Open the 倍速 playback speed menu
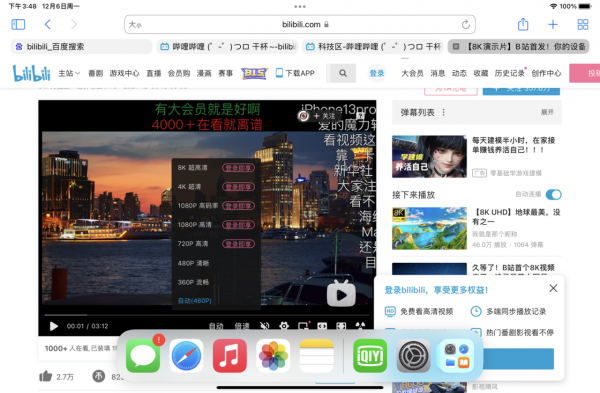This screenshot has height=393, width=600. coord(241,326)
